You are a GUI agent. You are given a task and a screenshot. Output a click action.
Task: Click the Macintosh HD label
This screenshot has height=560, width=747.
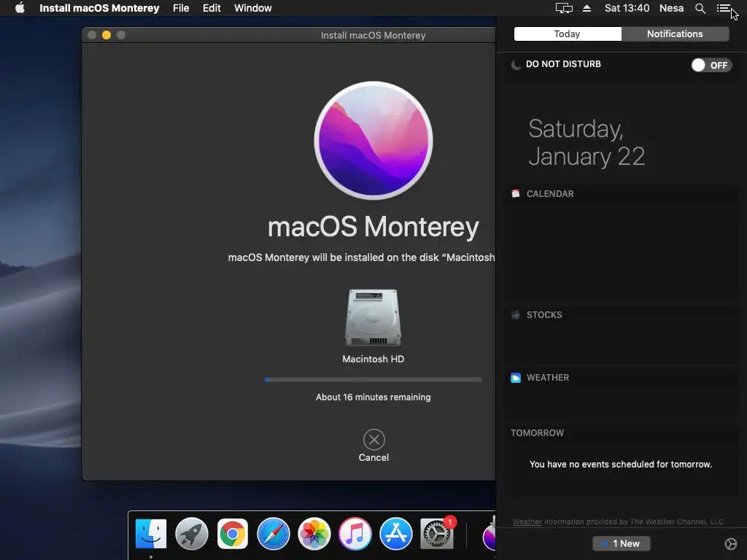coord(373,359)
